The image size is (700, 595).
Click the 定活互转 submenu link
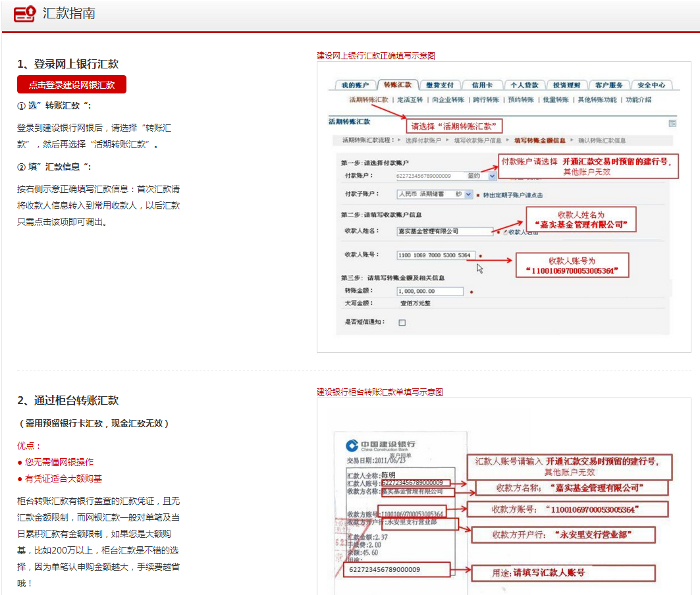coord(410,99)
